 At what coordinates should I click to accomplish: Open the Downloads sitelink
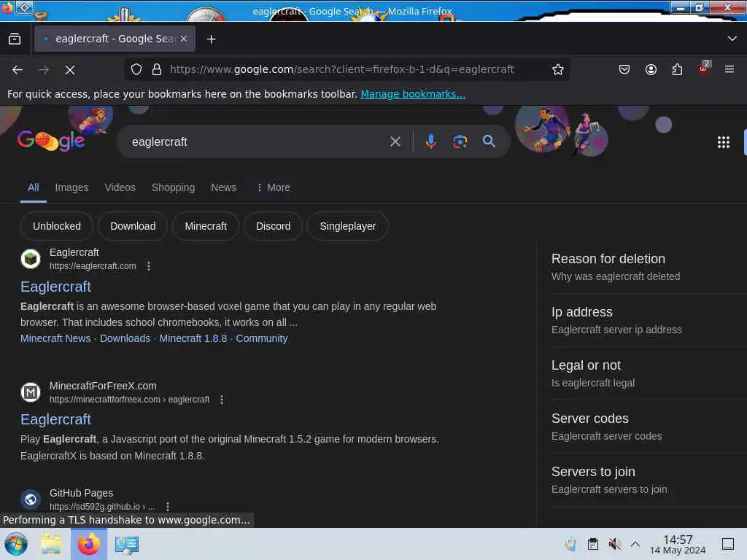125,338
